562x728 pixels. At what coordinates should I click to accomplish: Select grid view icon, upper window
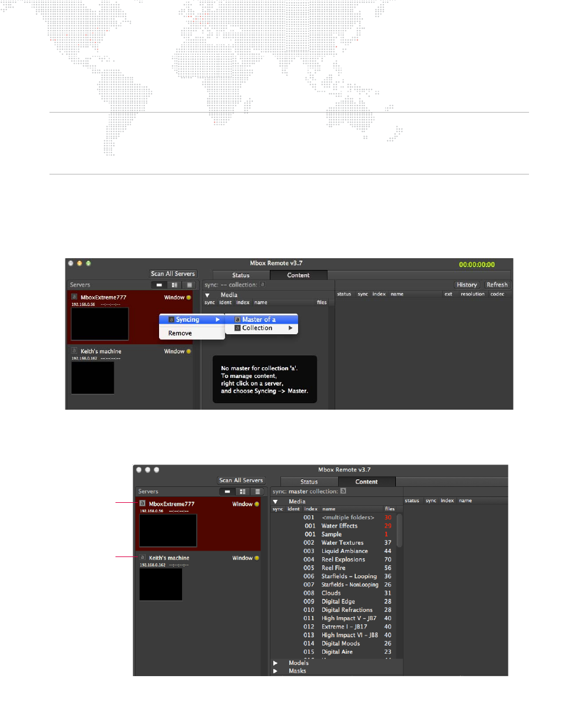(174, 285)
